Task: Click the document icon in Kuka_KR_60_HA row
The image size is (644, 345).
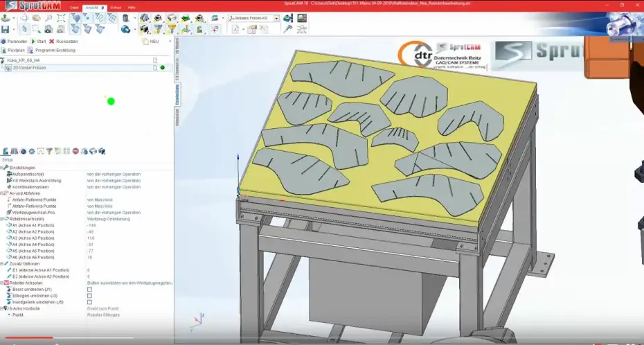Action: 155,60
